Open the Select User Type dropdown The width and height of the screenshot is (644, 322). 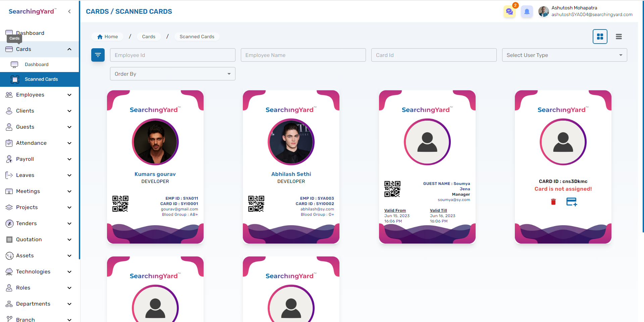click(x=564, y=55)
